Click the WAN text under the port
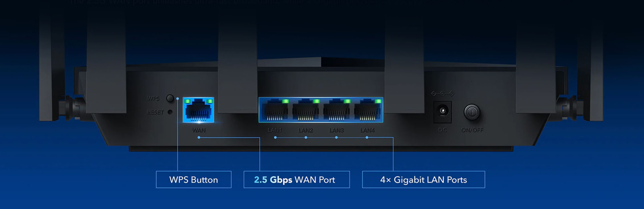 click(x=199, y=130)
